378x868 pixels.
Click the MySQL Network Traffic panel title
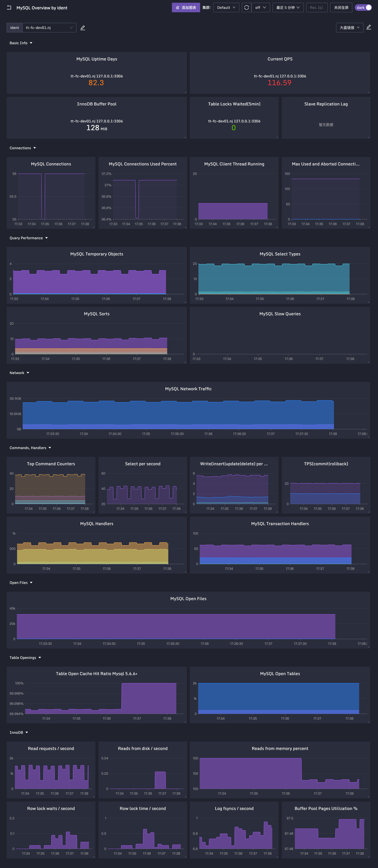point(188,389)
